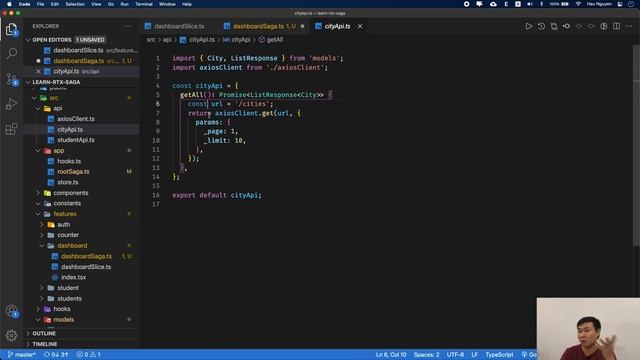The image size is (640, 360).
Task: Open the Run and Debug view
Action: (11, 104)
